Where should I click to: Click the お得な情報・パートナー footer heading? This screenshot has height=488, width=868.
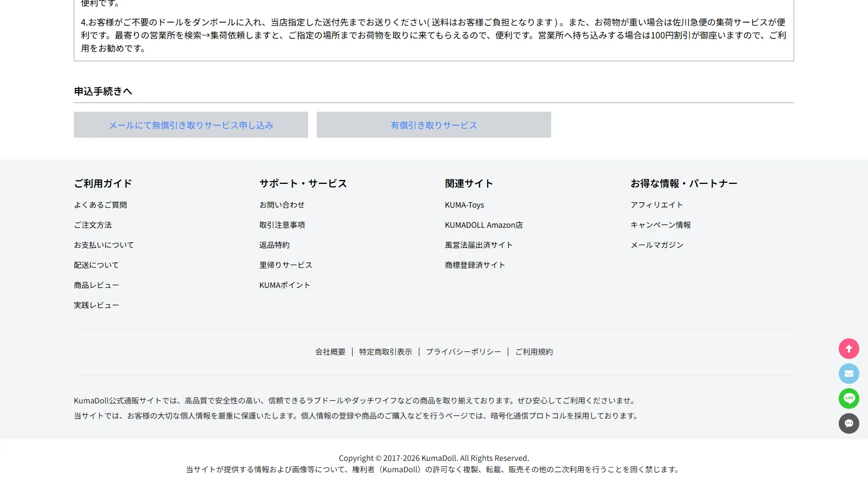click(684, 184)
